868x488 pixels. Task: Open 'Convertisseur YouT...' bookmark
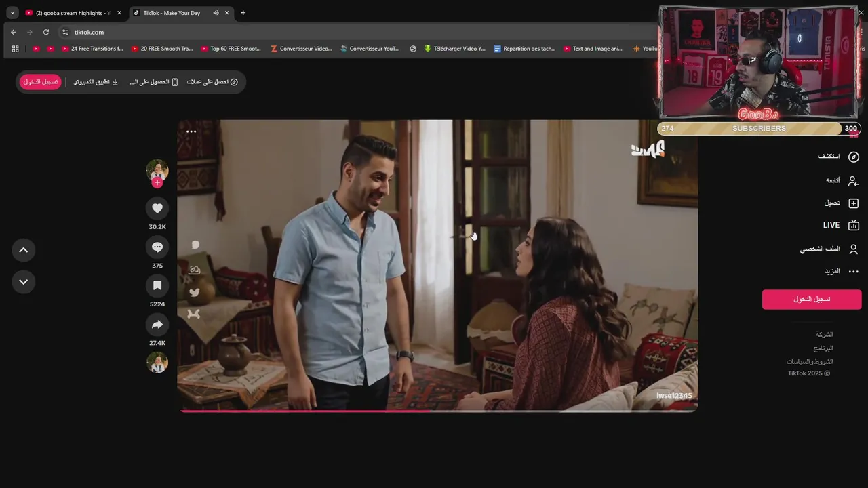click(370, 49)
